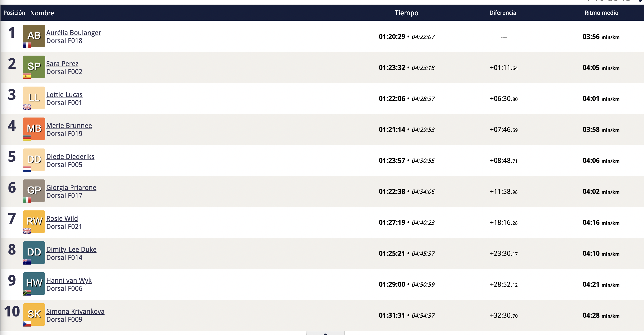Click the LL avatar for Lottie Lucas
This screenshot has height=335, width=644.
[x=34, y=98]
